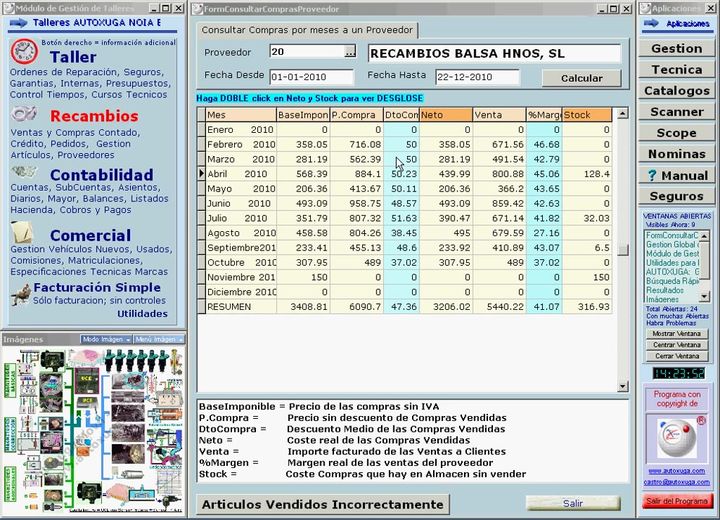Click the Proveedor number field
720x520 pixels.
pyautogui.click(x=307, y=52)
